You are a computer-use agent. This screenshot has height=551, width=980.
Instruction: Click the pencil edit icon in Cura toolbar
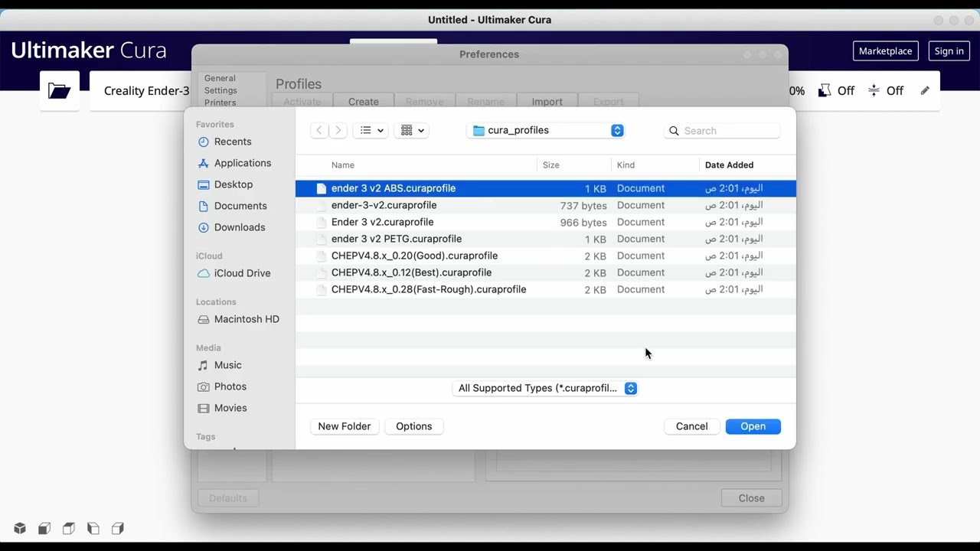pos(925,90)
